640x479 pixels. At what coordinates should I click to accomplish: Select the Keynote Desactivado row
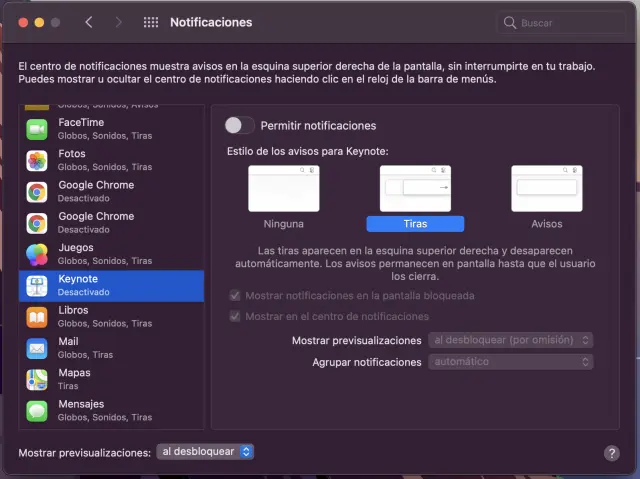111,286
